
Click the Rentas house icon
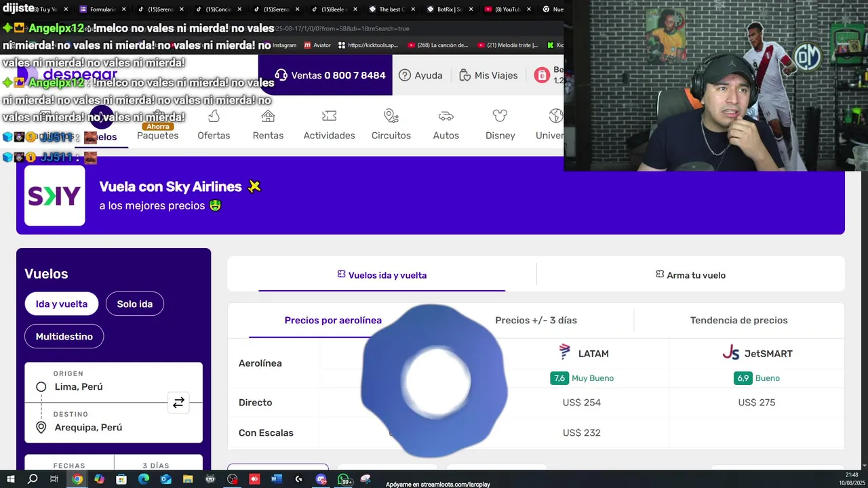tap(268, 116)
